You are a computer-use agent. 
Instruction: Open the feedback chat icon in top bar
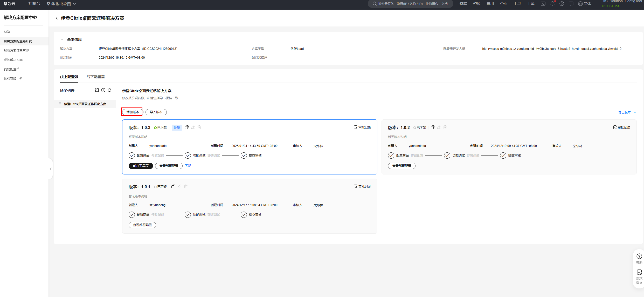(x=571, y=4)
